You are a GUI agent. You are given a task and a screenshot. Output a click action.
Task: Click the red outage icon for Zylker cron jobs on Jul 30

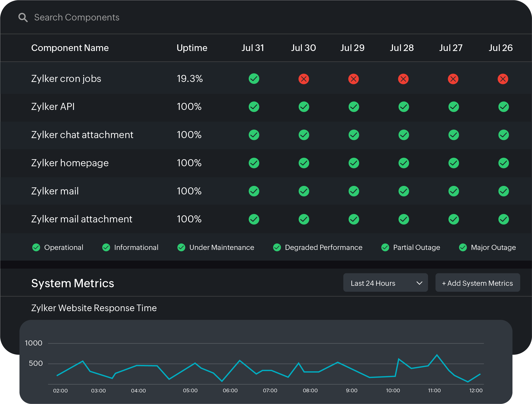pyautogui.click(x=304, y=79)
